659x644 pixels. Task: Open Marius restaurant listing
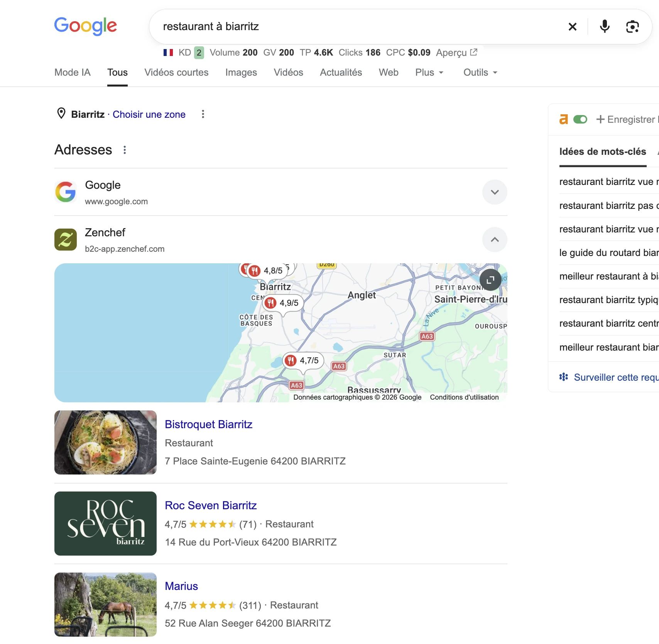click(181, 586)
